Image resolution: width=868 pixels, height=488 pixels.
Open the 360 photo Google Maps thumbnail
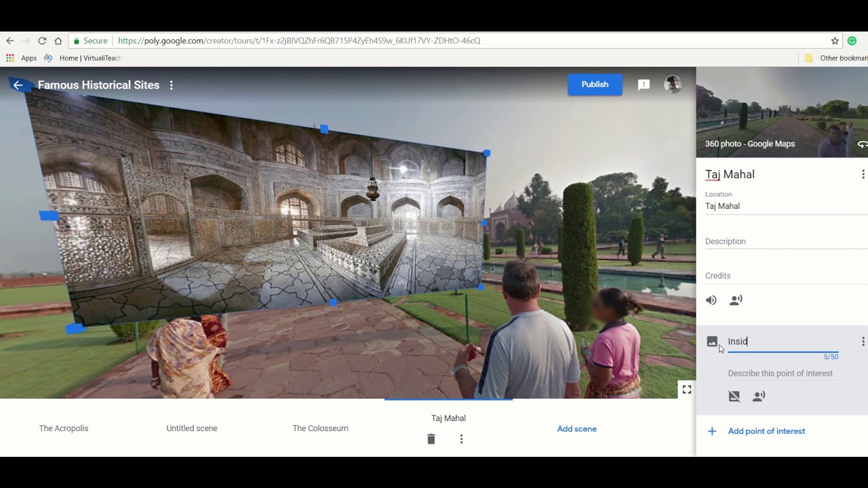pos(782,112)
